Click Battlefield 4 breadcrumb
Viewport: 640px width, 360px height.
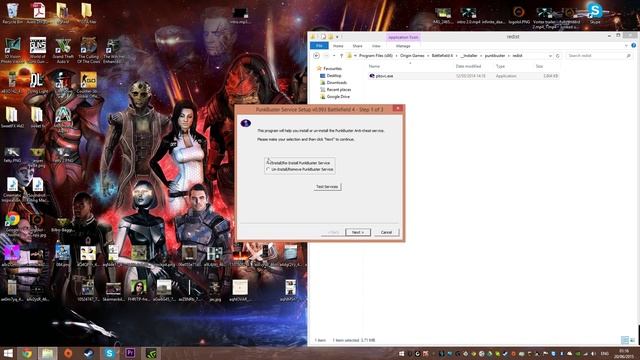click(x=442, y=56)
